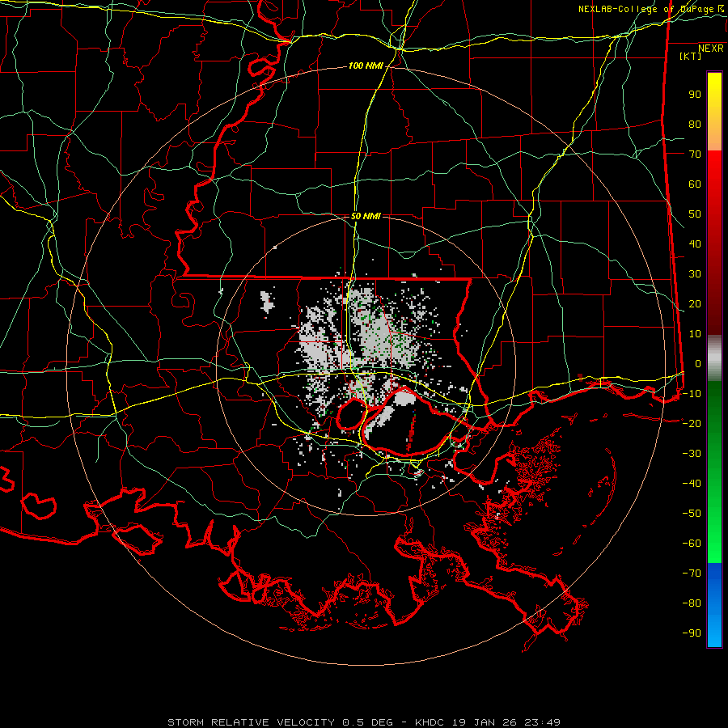Click the -20 scale label
The image size is (728, 728).
tap(692, 423)
